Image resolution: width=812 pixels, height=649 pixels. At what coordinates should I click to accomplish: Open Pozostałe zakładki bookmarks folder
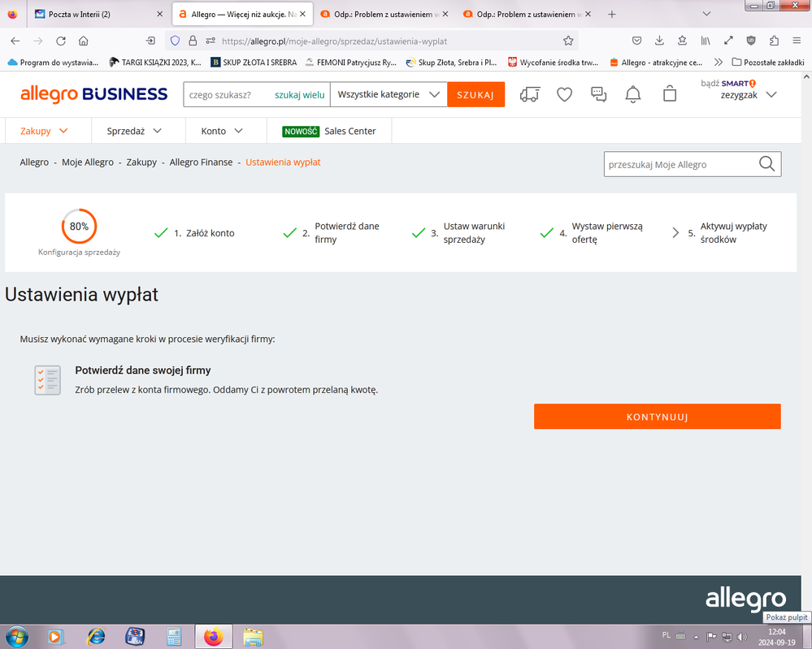tap(768, 62)
